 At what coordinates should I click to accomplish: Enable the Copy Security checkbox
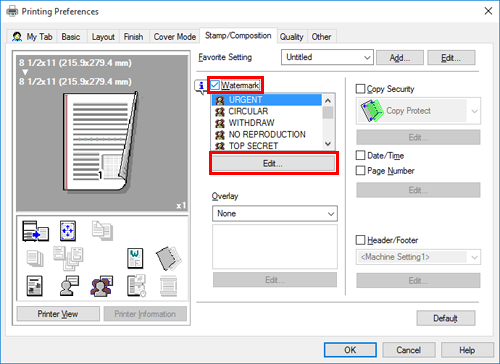click(360, 89)
